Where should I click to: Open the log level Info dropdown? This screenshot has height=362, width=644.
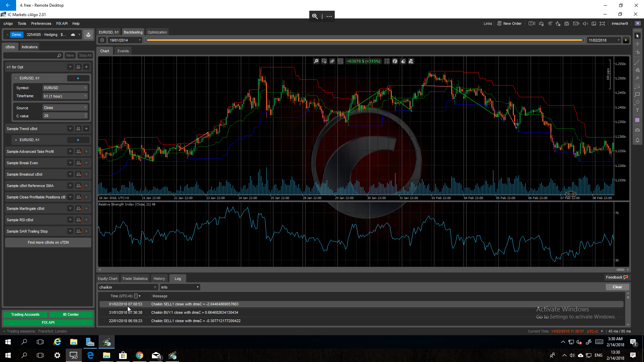(180, 287)
